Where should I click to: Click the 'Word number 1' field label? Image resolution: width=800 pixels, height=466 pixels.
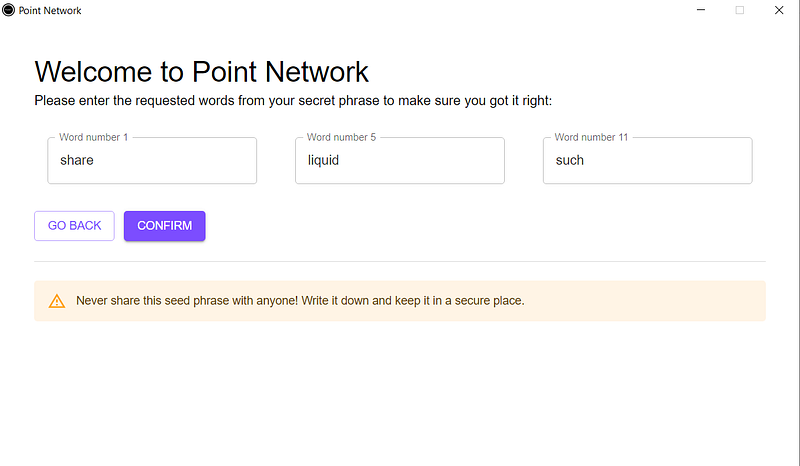tap(93, 137)
